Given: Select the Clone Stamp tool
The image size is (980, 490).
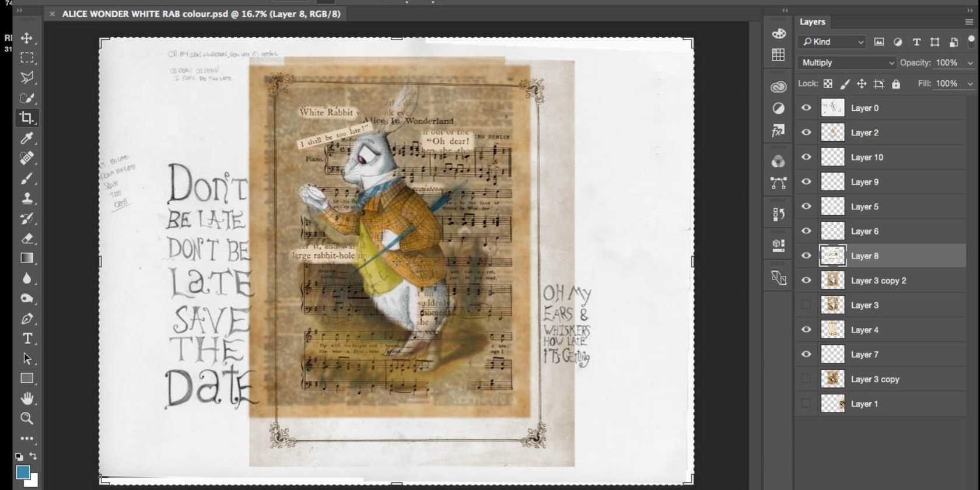Looking at the screenshot, I should [x=27, y=198].
